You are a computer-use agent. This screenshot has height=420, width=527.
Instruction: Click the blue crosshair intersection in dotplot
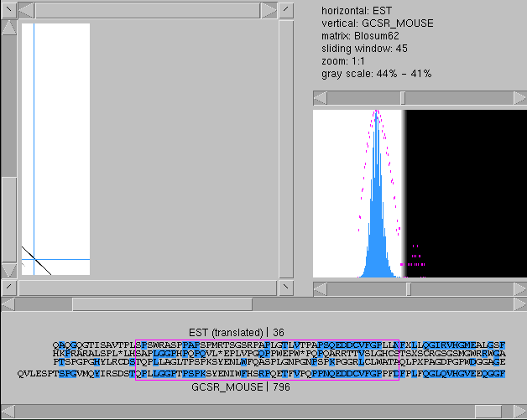34,259
